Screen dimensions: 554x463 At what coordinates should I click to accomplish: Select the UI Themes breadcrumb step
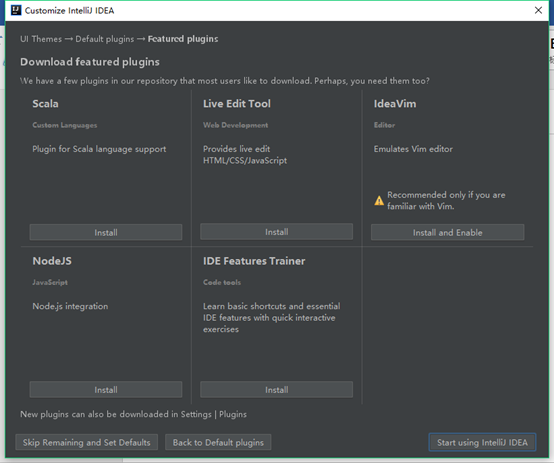coord(41,39)
